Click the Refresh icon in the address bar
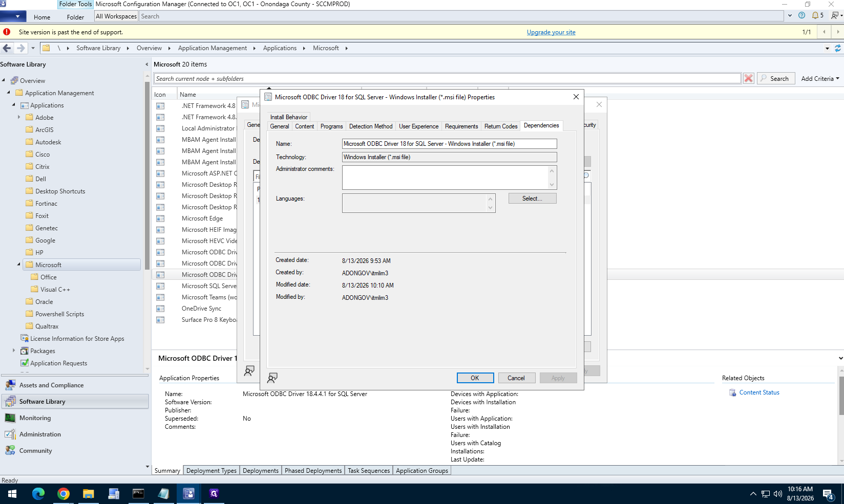The width and height of the screenshot is (844, 504). coord(838,48)
